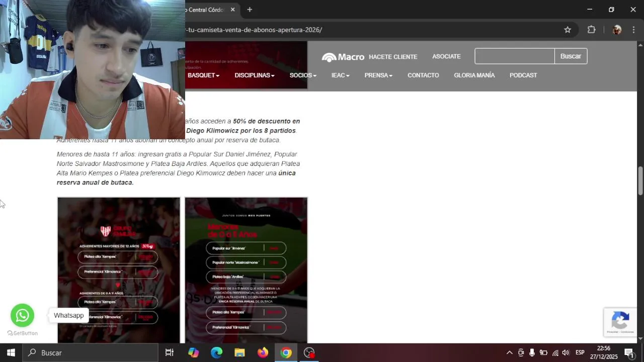Click HACETE CLIENTE link
Viewport: 644px width, 362px height.
point(393,57)
